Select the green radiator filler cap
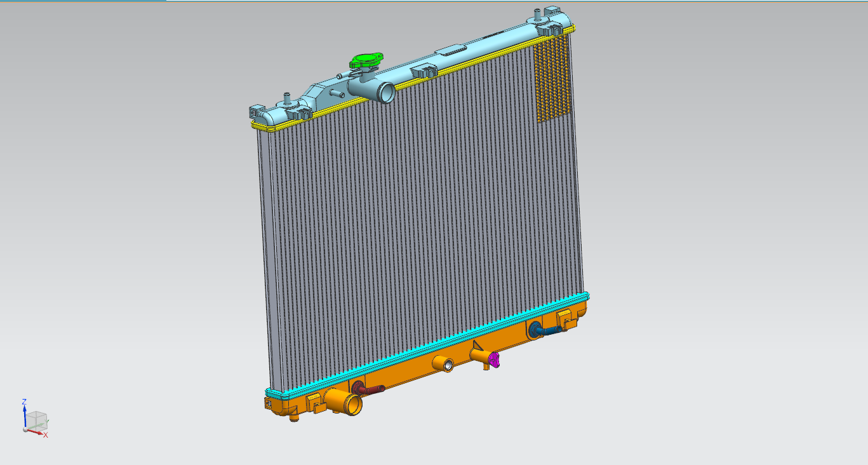The height and width of the screenshot is (465, 868). (x=366, y=61)
